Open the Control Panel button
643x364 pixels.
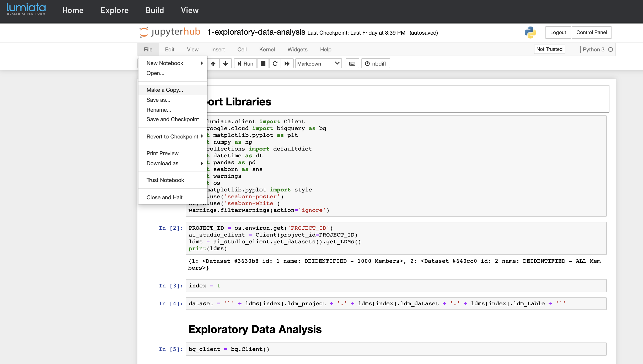click(x=591, y=33)
